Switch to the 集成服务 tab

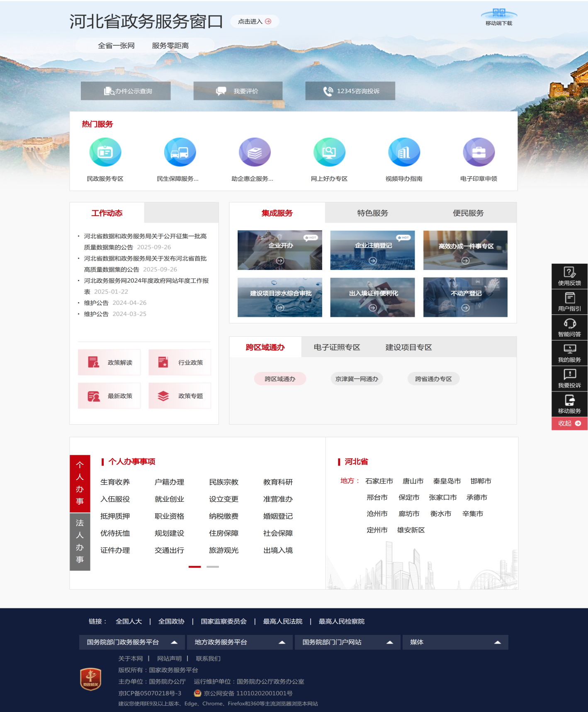coord(277,213)
